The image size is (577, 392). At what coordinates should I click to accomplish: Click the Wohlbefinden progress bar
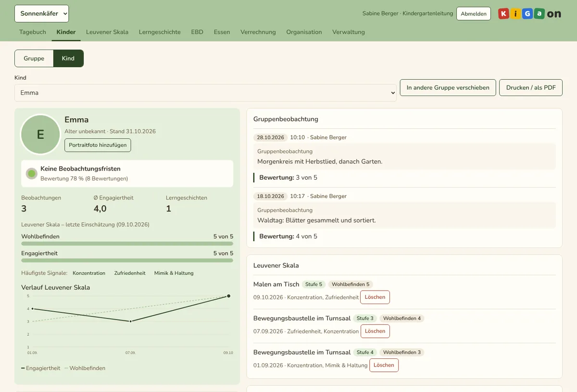click(127, 244)
